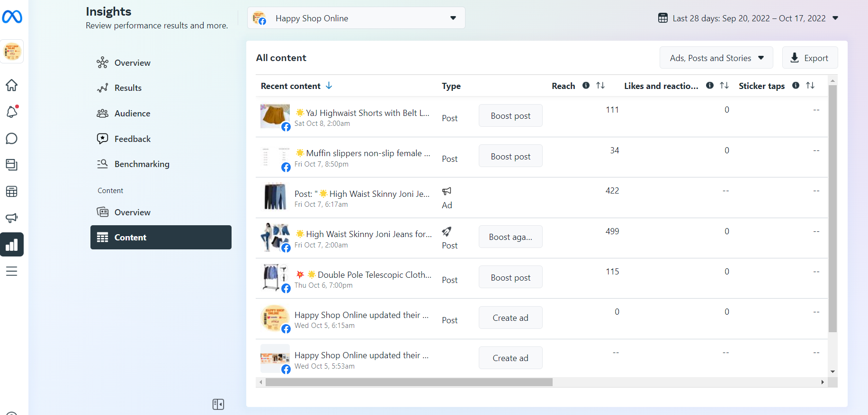Screen dimensions: 868x415
Task: Click the Reach info icon
Action: [586, 86]
